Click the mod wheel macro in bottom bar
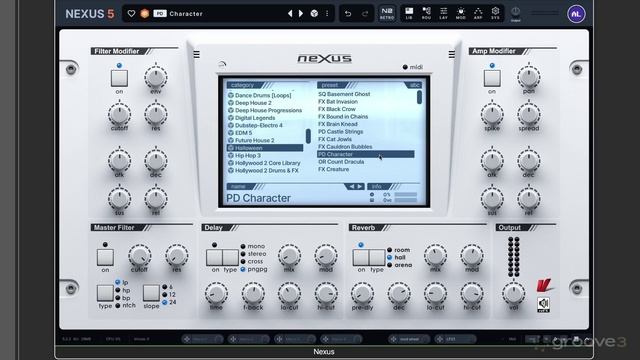 coord(409,339)
